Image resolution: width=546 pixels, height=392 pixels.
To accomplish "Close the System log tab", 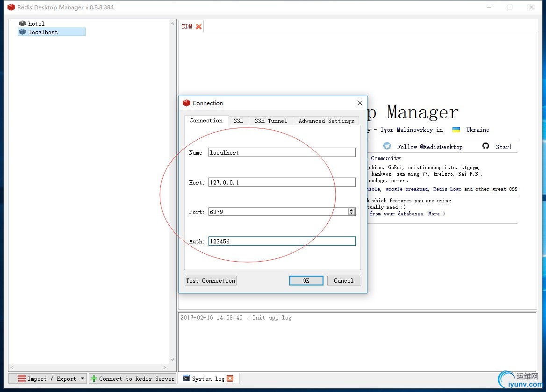I will tap(230, 378).
